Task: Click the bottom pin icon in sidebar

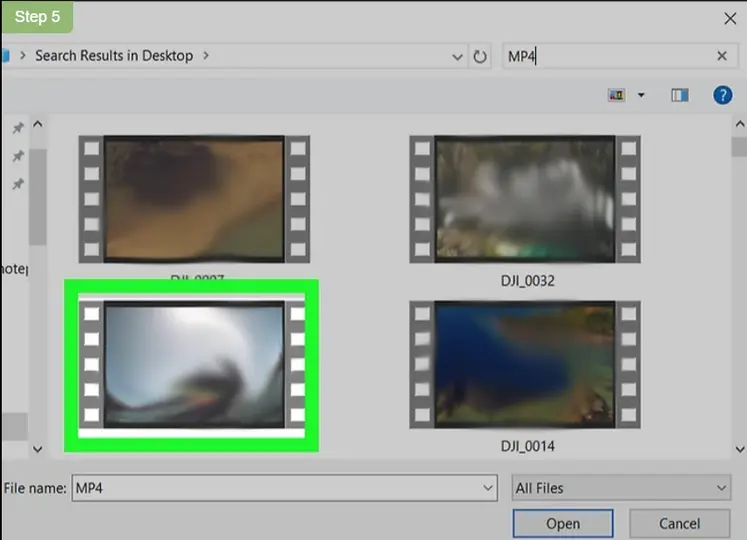Action: click(17, 184)
